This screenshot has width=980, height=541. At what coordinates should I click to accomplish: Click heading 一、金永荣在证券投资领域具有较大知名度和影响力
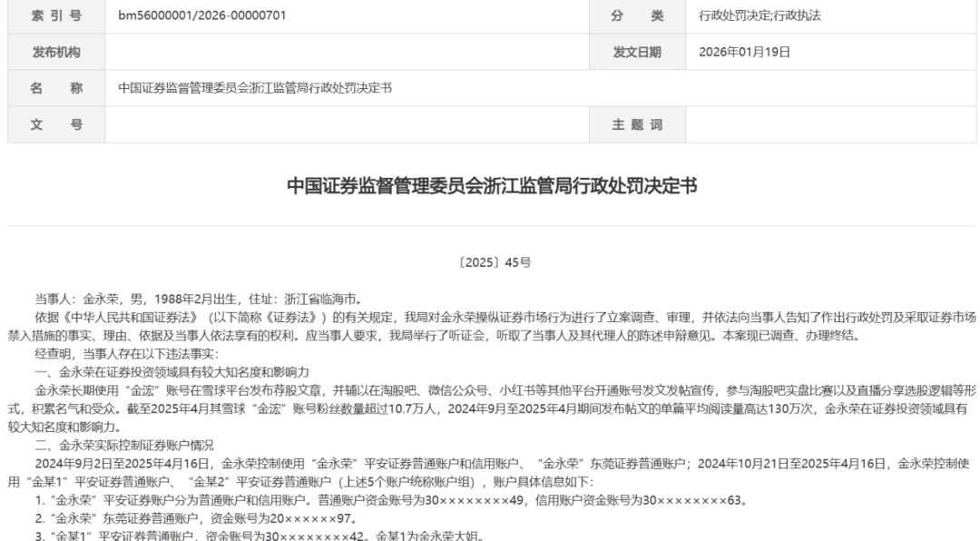click(172, 372)
